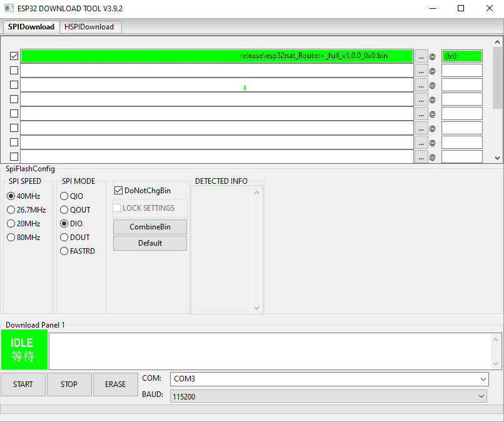The width and height of the screenshot is (504, 422).
Task: Uncheck the first firmware file row checkbox
Action: point(14,56)
